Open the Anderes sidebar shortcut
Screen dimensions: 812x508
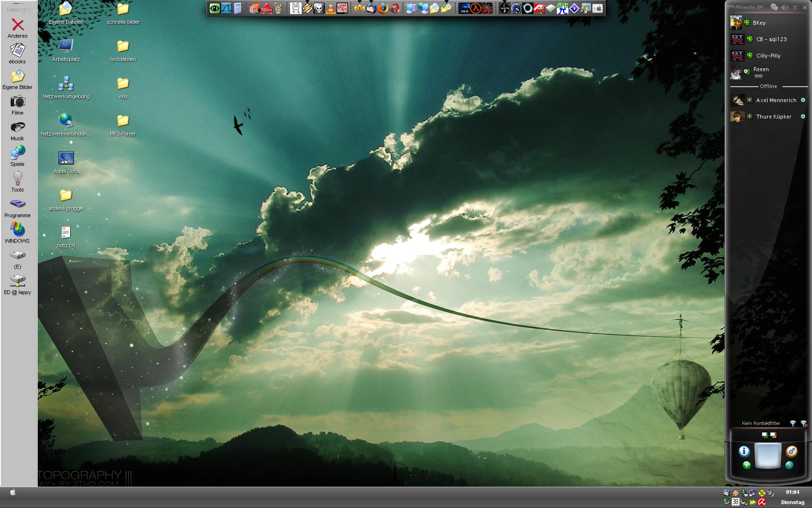pyautogui.click(x=17, y=28)
